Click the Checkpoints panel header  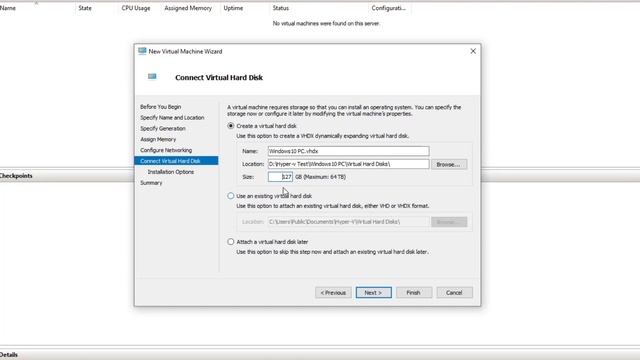click(16, 176)
